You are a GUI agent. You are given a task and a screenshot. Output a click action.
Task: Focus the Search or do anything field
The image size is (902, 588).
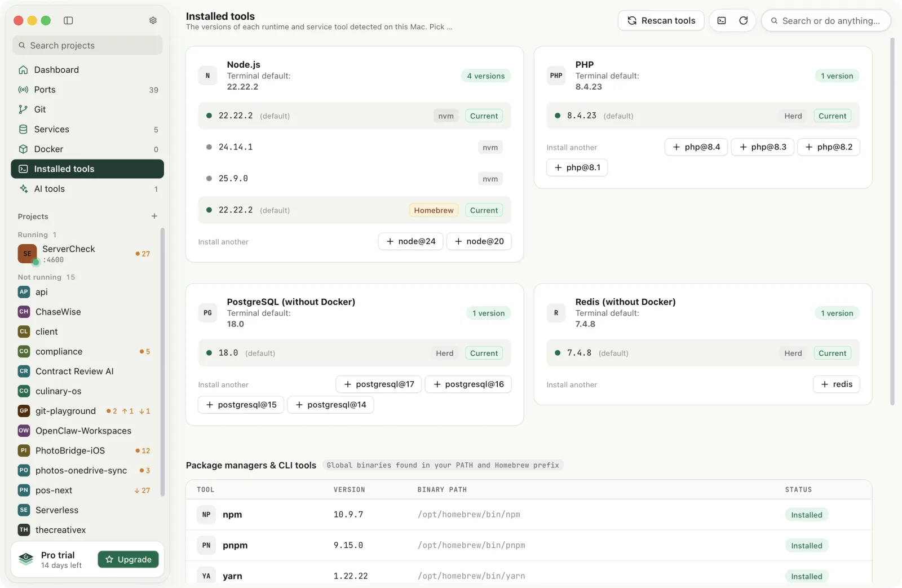[x=826, y=21]
